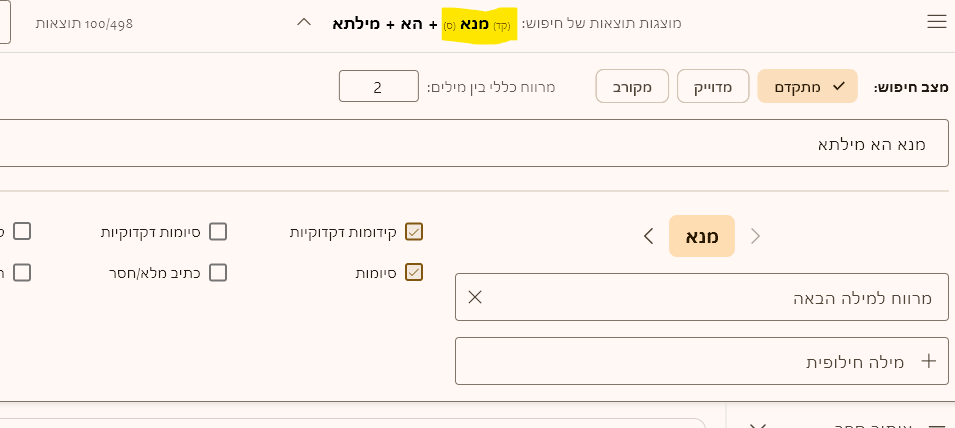The height and width of the screenshot is (428, 955).
Task: Click the dark chevron left of the מנא chip
Action: click(648, 236)
